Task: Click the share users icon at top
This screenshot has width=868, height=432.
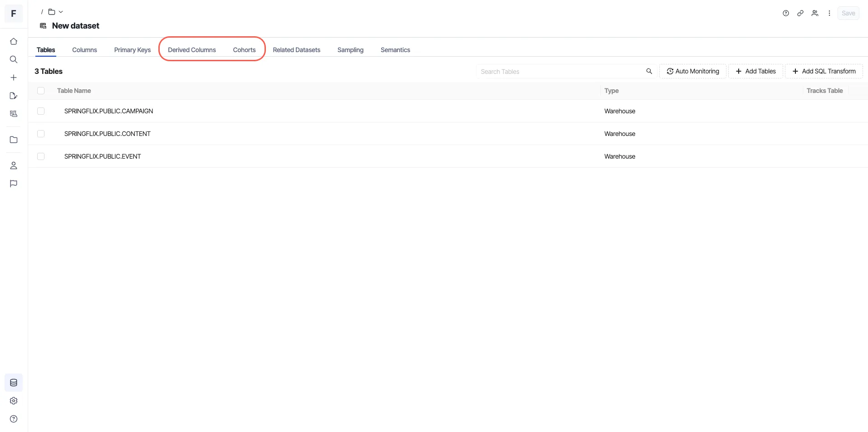Action: tap(815, 13)
